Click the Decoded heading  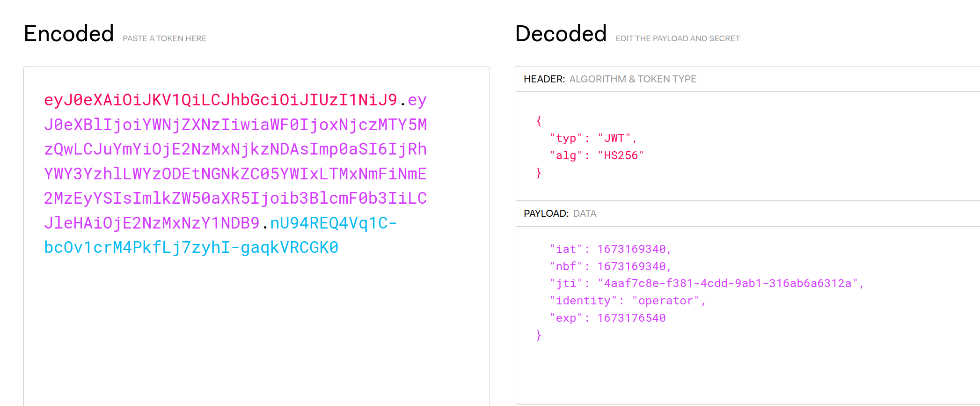[561, 34]
